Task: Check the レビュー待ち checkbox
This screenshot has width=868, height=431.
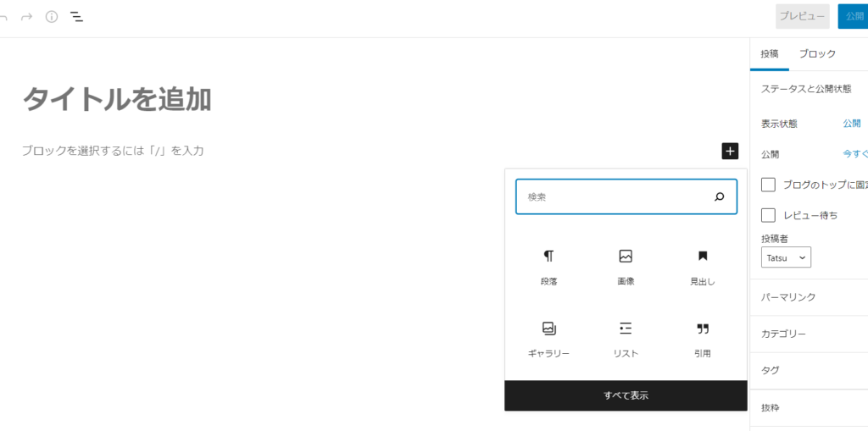Action: [x=769, y=215]
